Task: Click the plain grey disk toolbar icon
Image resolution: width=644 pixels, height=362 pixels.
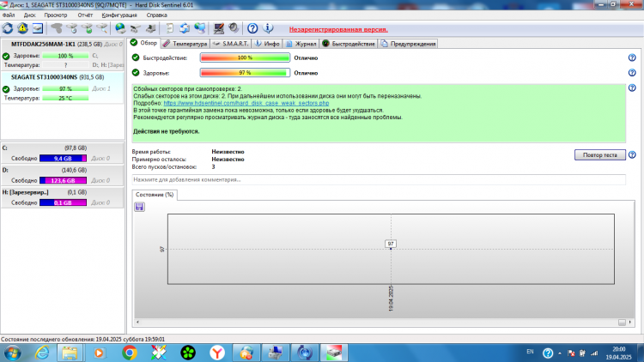Action: [57, 28]
